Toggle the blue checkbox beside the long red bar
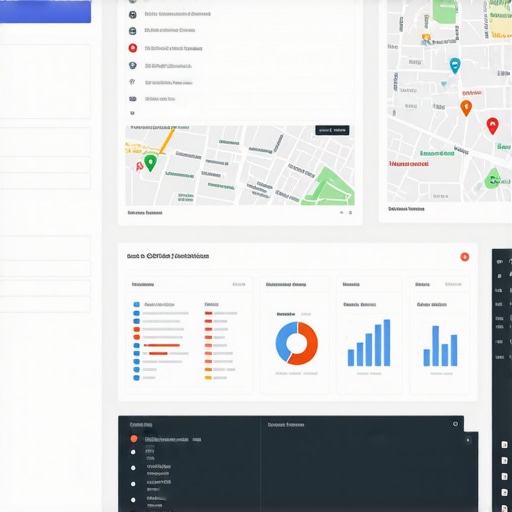The height and width of the screenshot is (512, 512). (136, 346)
